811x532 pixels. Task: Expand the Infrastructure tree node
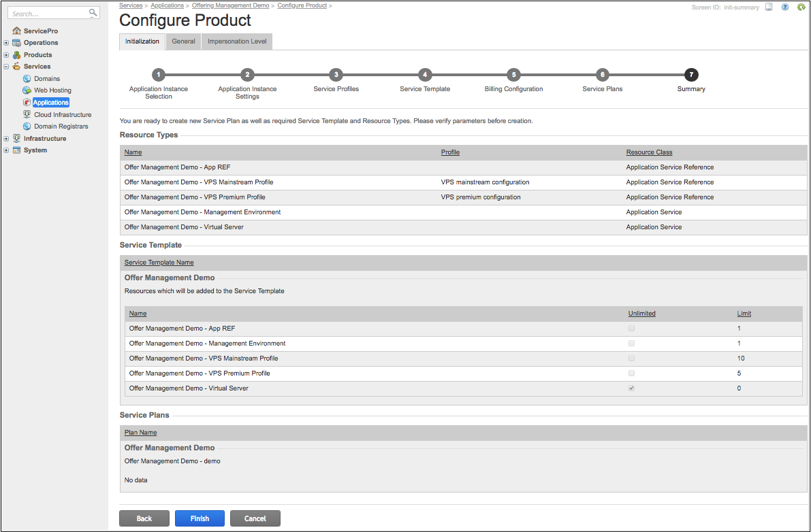click(x=6, y=139)
